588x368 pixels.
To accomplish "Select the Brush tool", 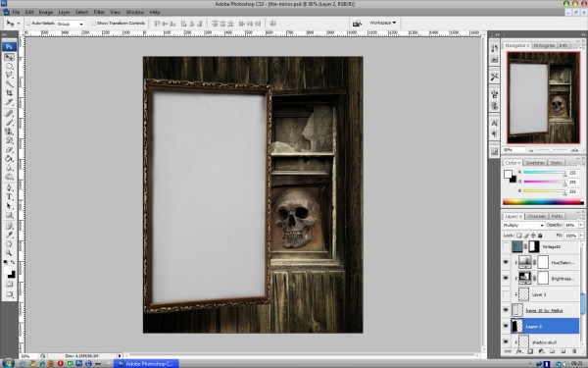I will click(x=9, y=122).
